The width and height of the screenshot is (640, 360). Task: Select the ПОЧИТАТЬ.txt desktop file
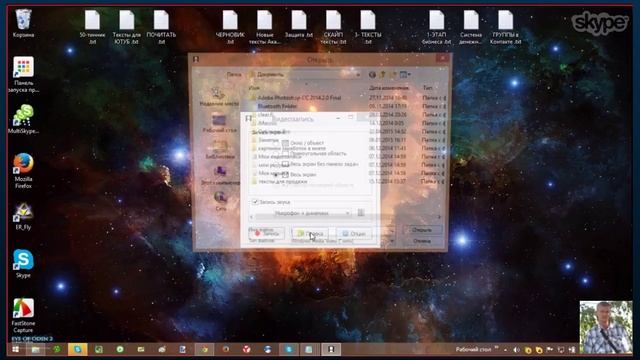click(x=161, y=27)
